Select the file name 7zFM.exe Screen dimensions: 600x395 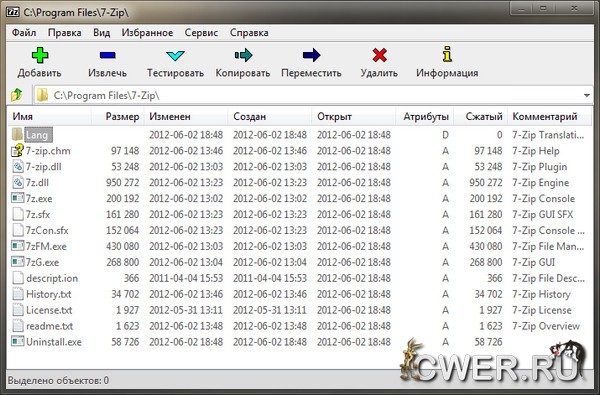pos(46,246)
